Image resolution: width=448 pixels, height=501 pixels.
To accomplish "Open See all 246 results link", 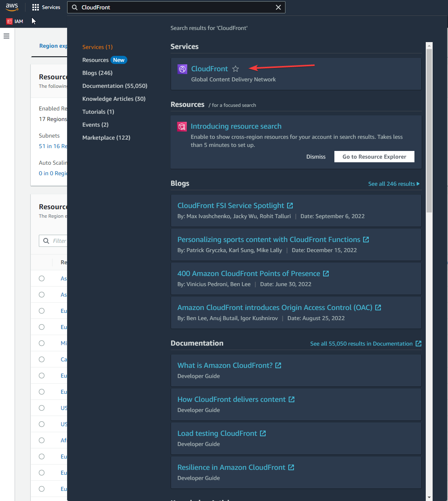I will [391, 184].
